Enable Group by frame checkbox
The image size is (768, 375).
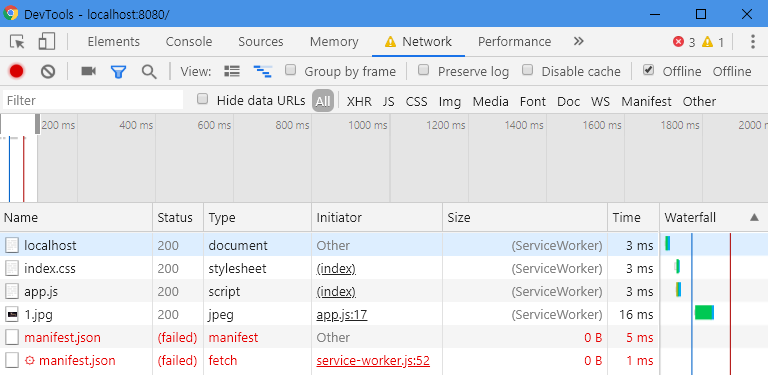pos(291,70)
